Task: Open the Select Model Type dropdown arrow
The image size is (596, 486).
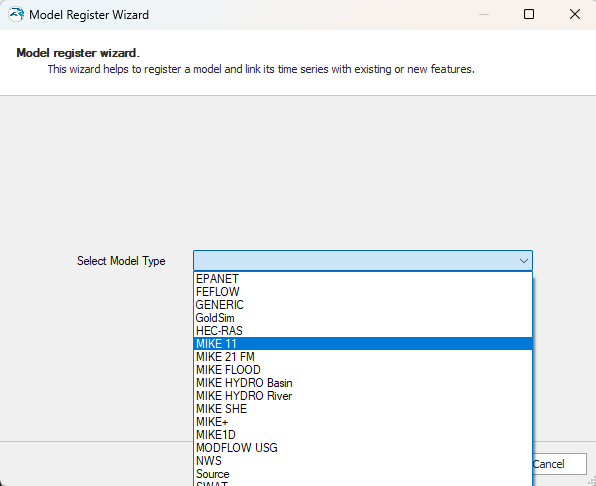Action: click(x=523, y=261)
